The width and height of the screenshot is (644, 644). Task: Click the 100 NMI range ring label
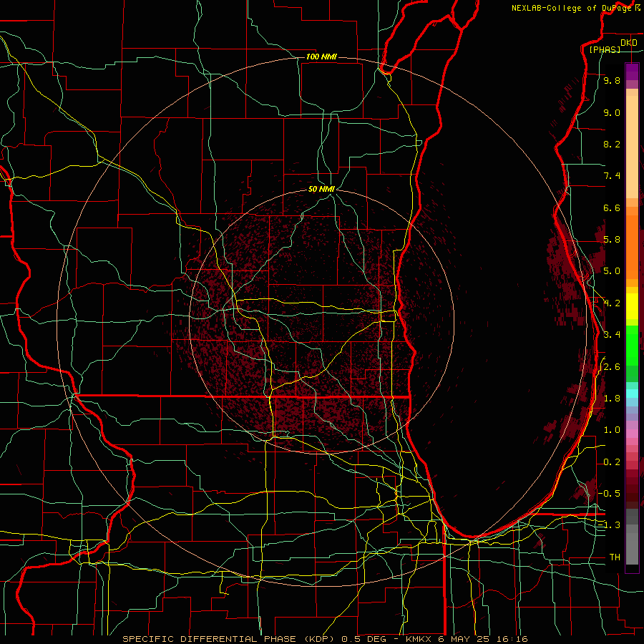[321, 57]
